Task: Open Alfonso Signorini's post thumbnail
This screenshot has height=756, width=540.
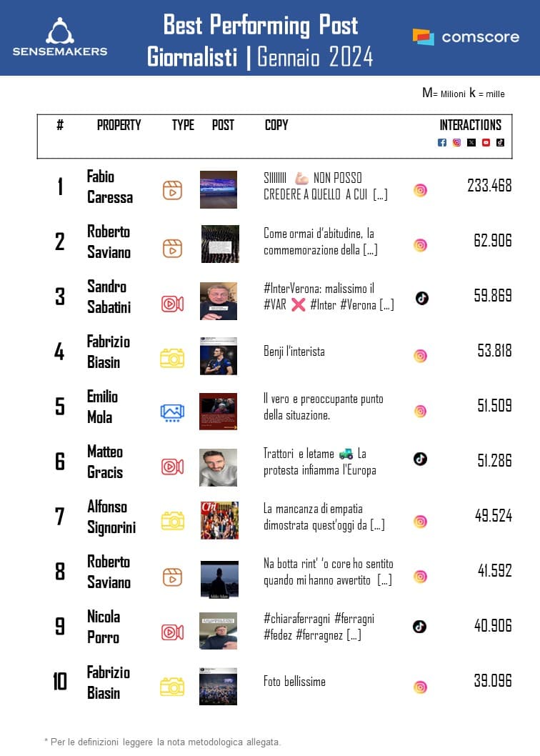Action: pos(219,520)
